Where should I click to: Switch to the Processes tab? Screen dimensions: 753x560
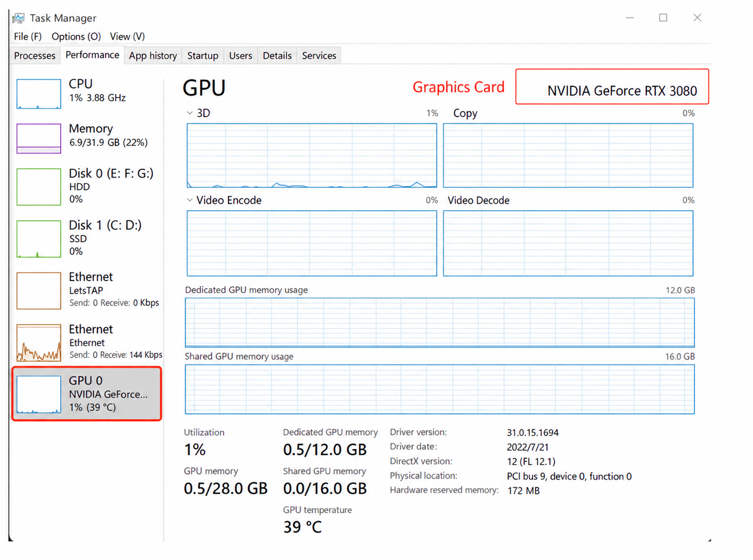[x=35, y=55]
